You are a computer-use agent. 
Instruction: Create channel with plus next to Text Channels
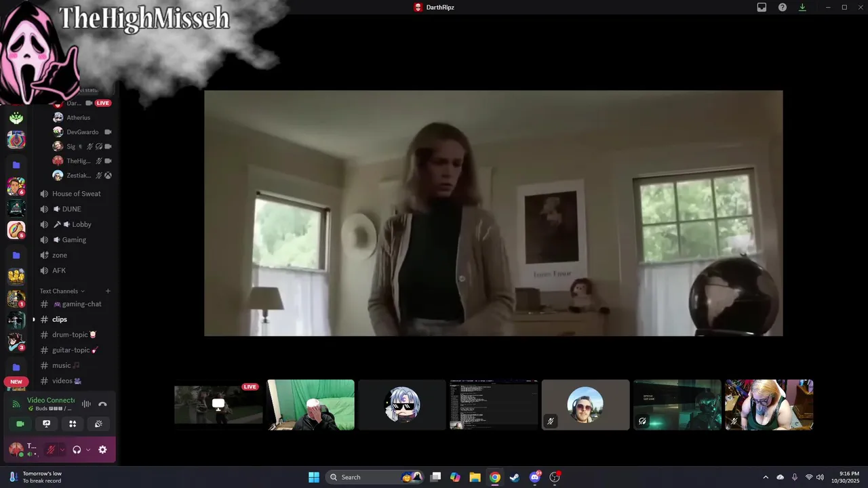[x=108, y=291]
